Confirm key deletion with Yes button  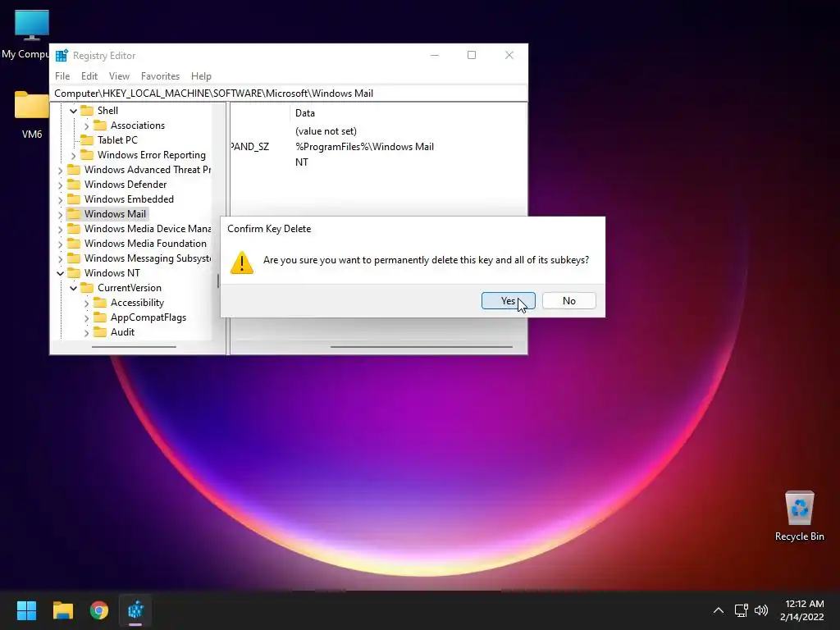pos(508,301)
